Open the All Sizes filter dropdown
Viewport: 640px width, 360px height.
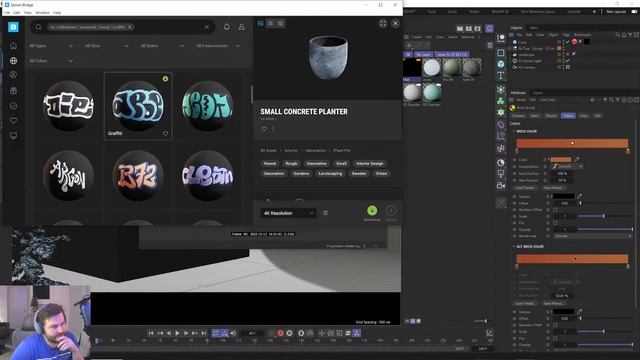(x=107, y=46)
